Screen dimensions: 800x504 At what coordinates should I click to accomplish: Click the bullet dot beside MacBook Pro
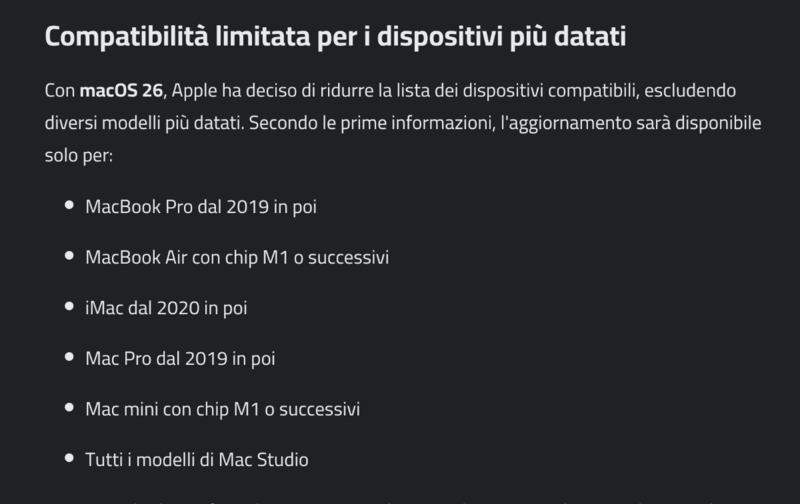(x=69, y=206)
